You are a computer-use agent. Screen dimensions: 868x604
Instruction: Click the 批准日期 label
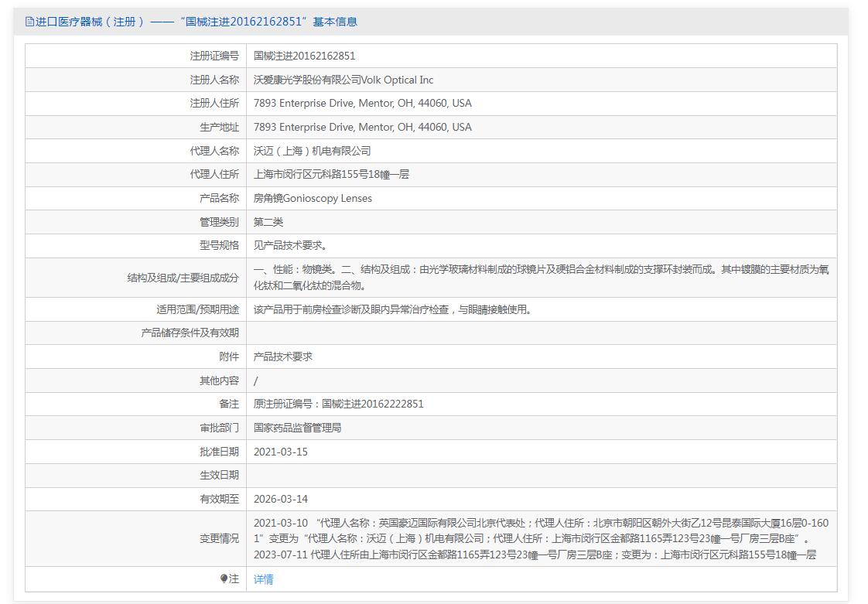point(219,452)
